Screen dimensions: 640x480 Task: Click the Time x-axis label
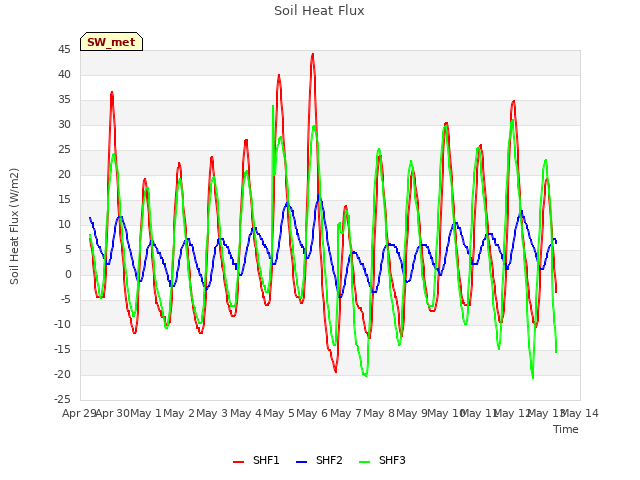tap(566, 429)
